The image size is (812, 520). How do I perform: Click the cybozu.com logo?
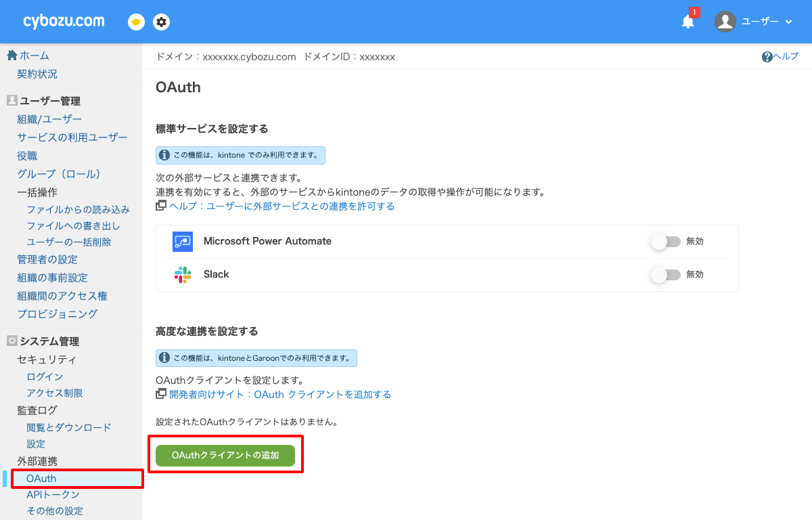pos(63,20)
